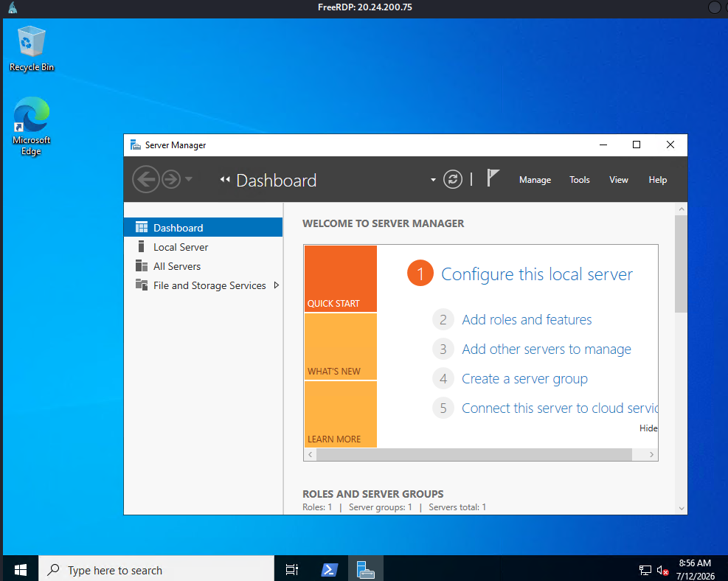This screenshot has height=581, width=728.
Task: Click the WELCOME TO SERVER MANAGER heading
Action: tap(383, 223)
